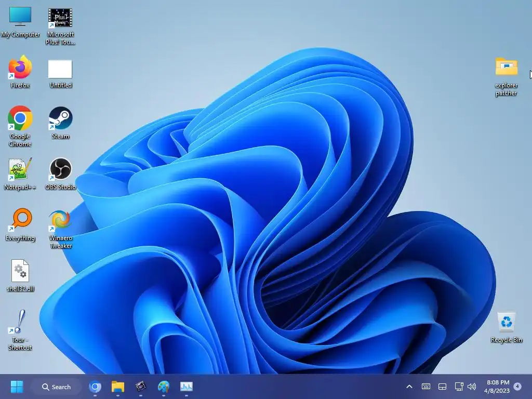Open the Windows Start menu
The image size is (532, 399).
click(x=17, y=387)
